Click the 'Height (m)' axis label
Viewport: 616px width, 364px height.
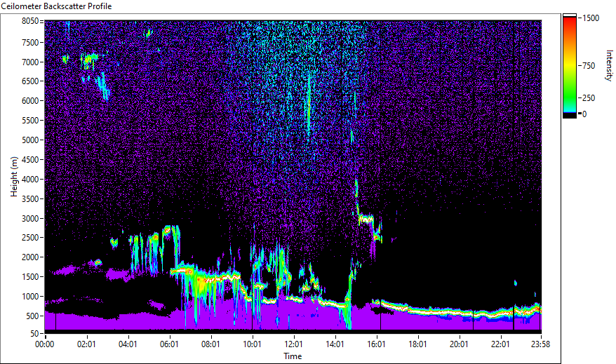click(14, 177)
